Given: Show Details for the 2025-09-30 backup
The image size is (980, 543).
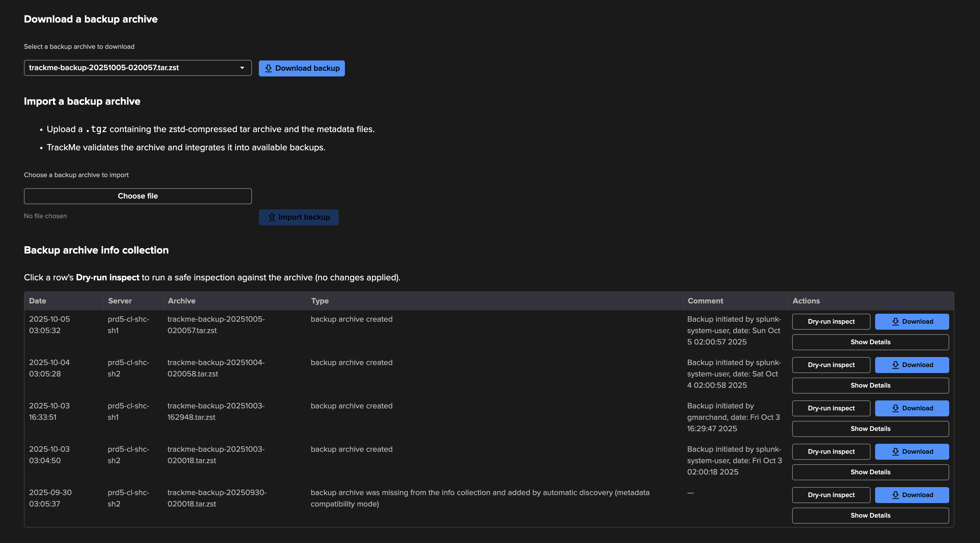Looking at the screenshot, I should point(870,516).
